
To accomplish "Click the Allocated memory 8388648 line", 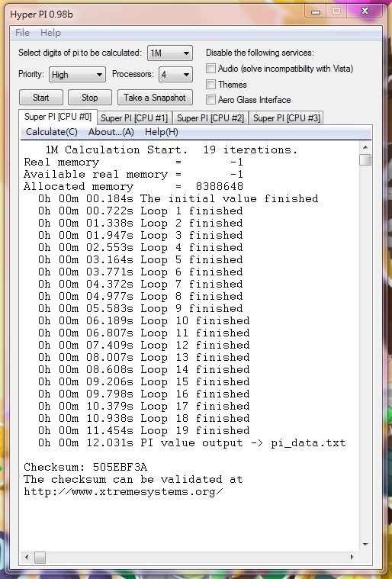I will (x=133, y=186).
